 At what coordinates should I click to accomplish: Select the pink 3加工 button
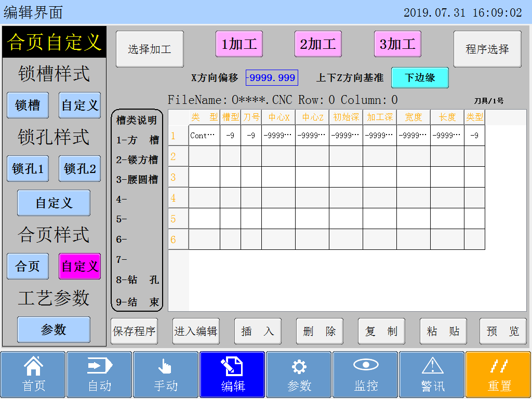tap(397, 44)
